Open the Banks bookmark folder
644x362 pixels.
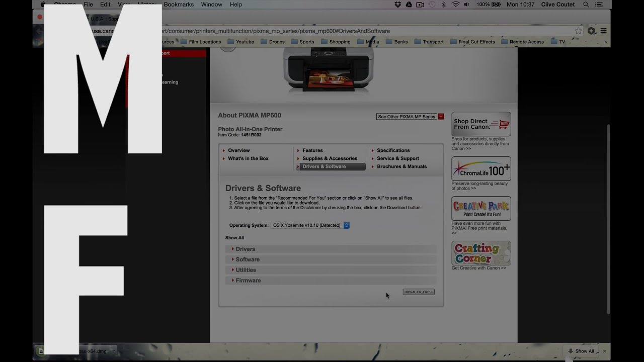397,42
